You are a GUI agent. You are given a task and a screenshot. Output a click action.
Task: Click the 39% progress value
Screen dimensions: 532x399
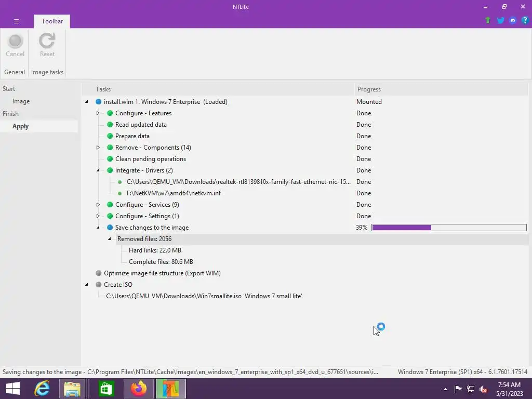[x=362, y=228]
